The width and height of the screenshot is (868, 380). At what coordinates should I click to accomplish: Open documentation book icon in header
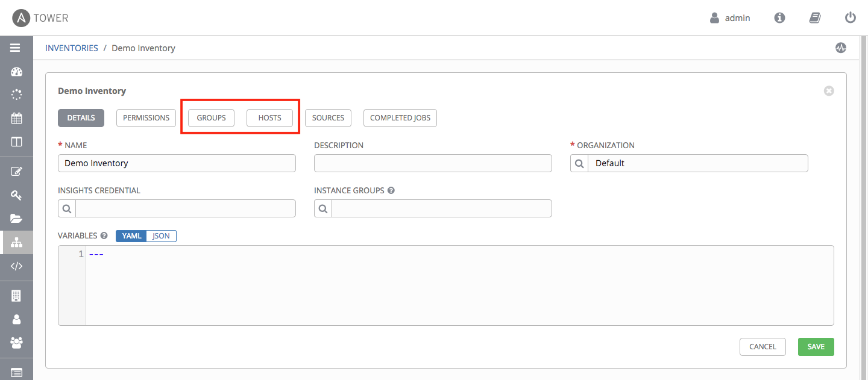pos(815,18)
